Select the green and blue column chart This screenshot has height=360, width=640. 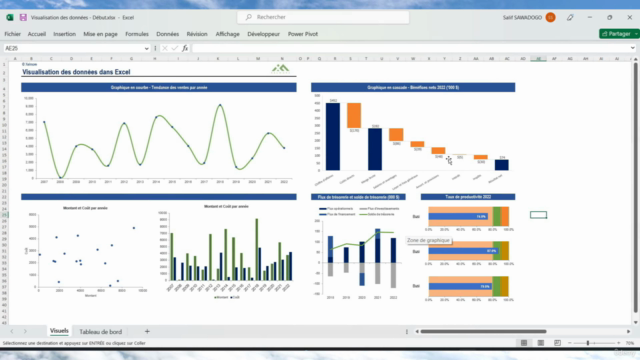point(226,251)
